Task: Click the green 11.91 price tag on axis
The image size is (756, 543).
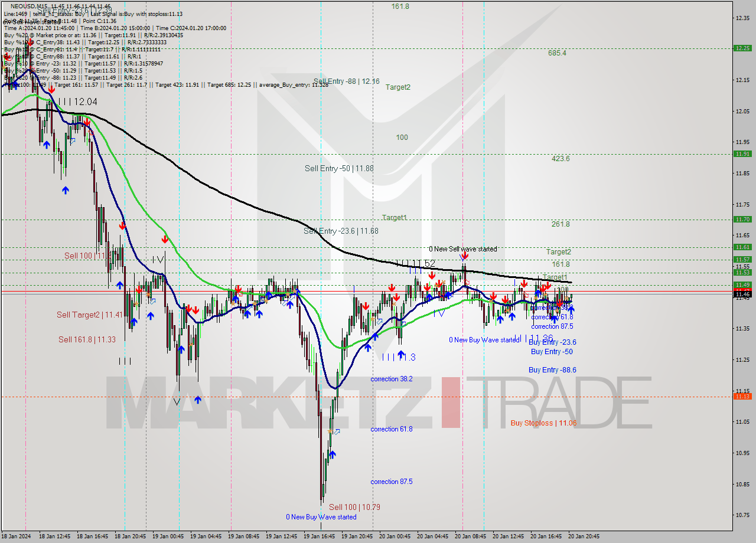Action: (742, 153)
